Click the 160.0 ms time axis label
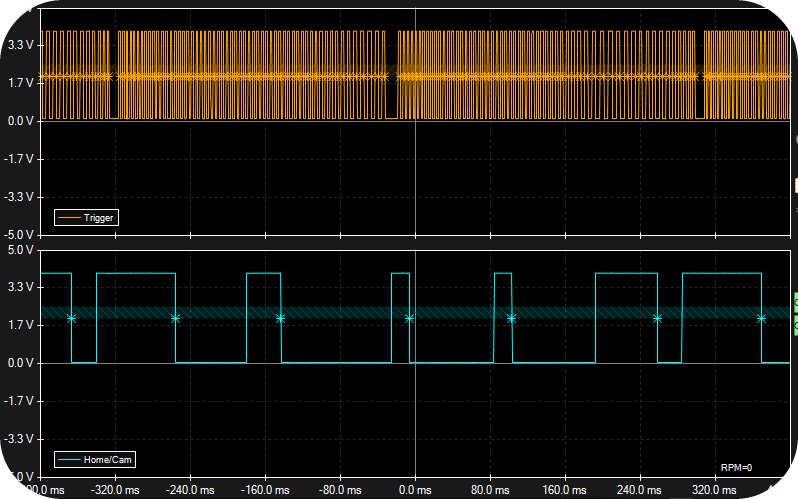798x499 pixels. pos(564,490)
